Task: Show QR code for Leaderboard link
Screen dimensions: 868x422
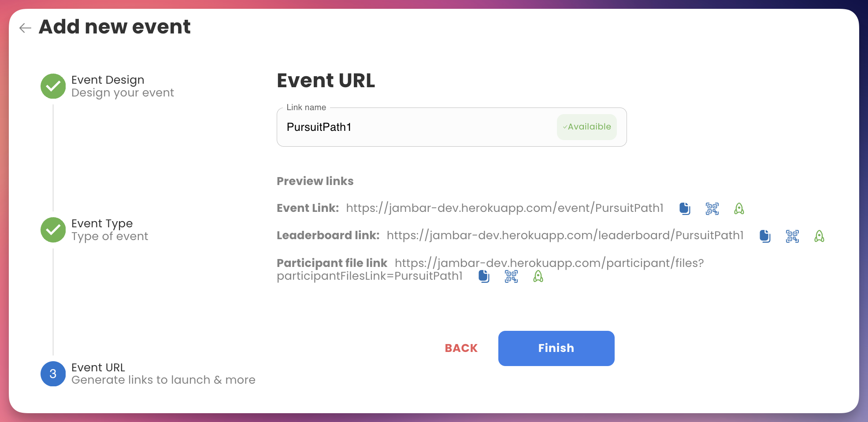Action: click(792, 236)
